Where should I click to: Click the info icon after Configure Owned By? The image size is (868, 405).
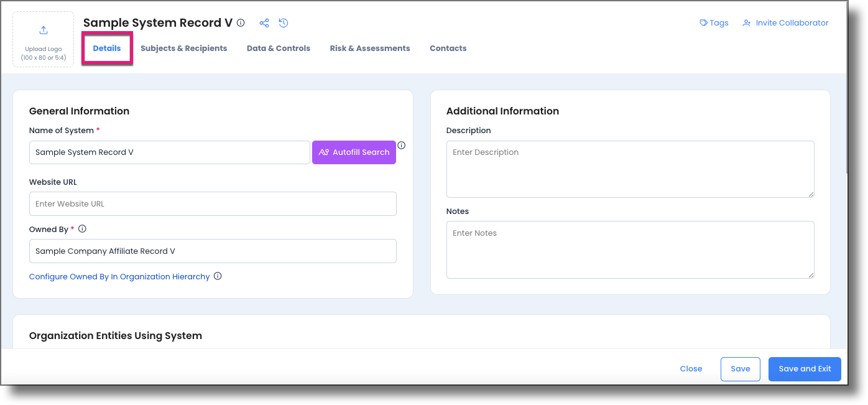(218, 276)
